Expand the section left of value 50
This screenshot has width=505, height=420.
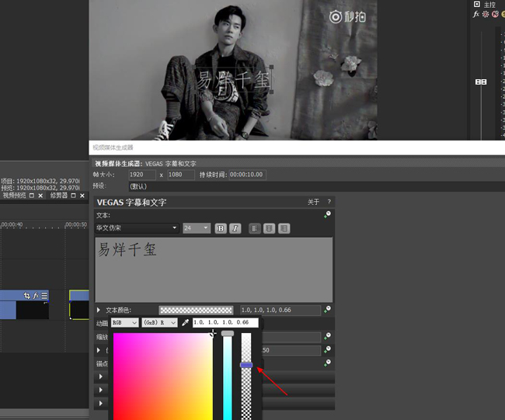(99, 350)
